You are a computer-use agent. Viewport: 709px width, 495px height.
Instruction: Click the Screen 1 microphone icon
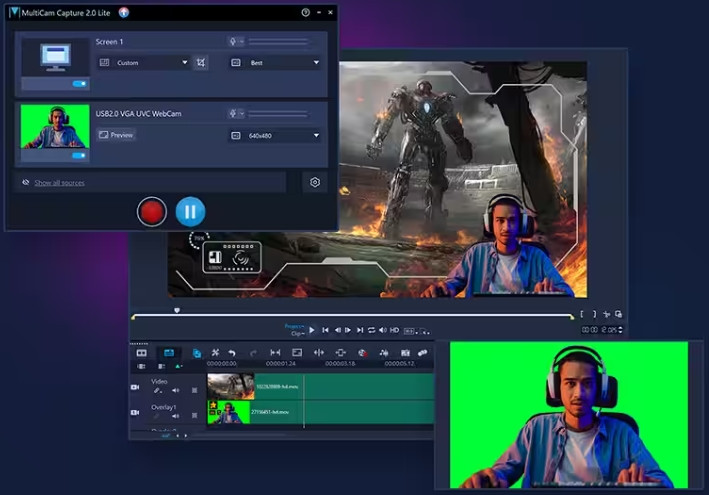click(x=232, y=42)
